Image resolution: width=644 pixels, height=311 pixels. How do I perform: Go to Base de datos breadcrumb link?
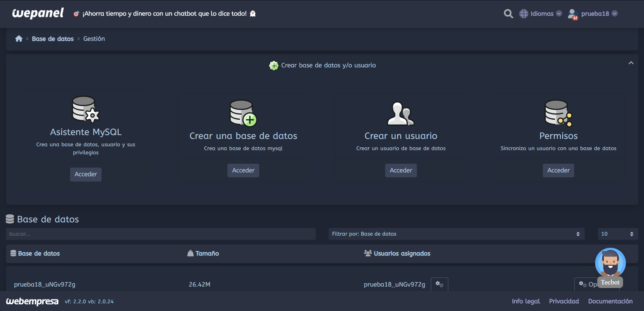pos(53,39)
